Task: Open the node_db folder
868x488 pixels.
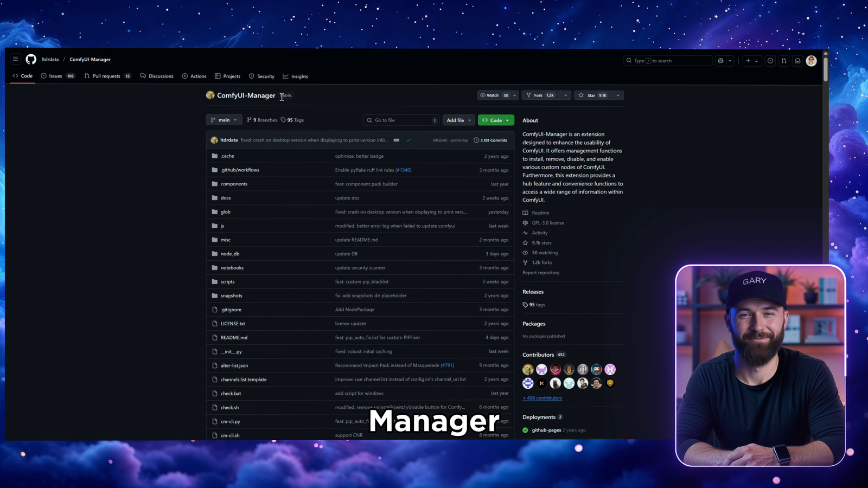Action: click(230, 254)
